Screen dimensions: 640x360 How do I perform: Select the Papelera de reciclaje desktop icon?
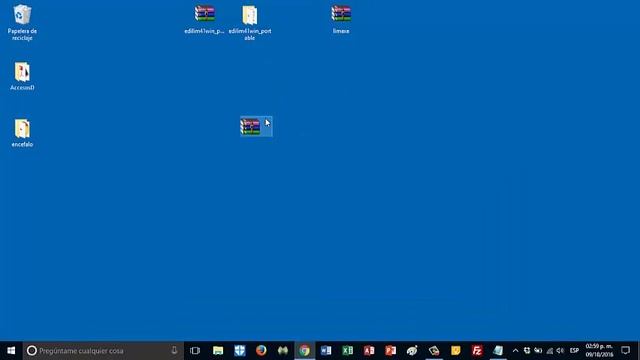[22, 22]
